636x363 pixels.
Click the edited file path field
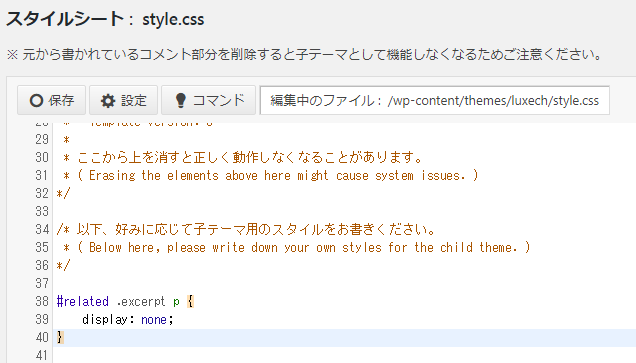click(x=434, y=100)
